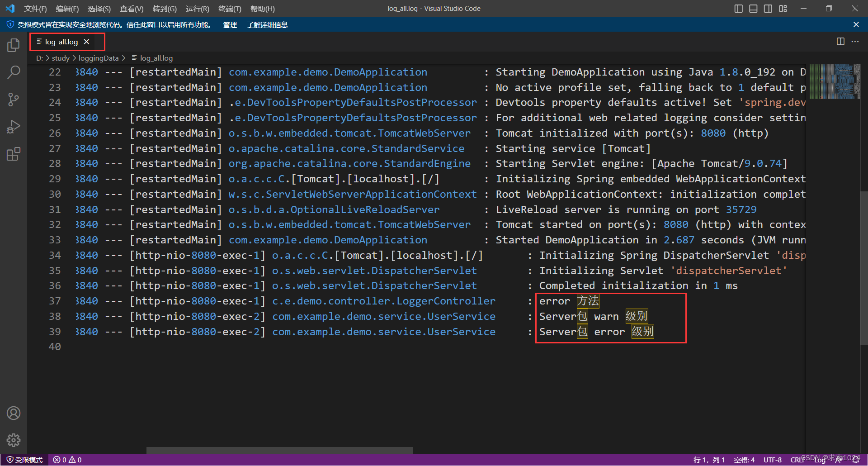This screenshot has width=868, height=466.
Task: Toggle the bottom panel layout
Action: tap(753, 9)
